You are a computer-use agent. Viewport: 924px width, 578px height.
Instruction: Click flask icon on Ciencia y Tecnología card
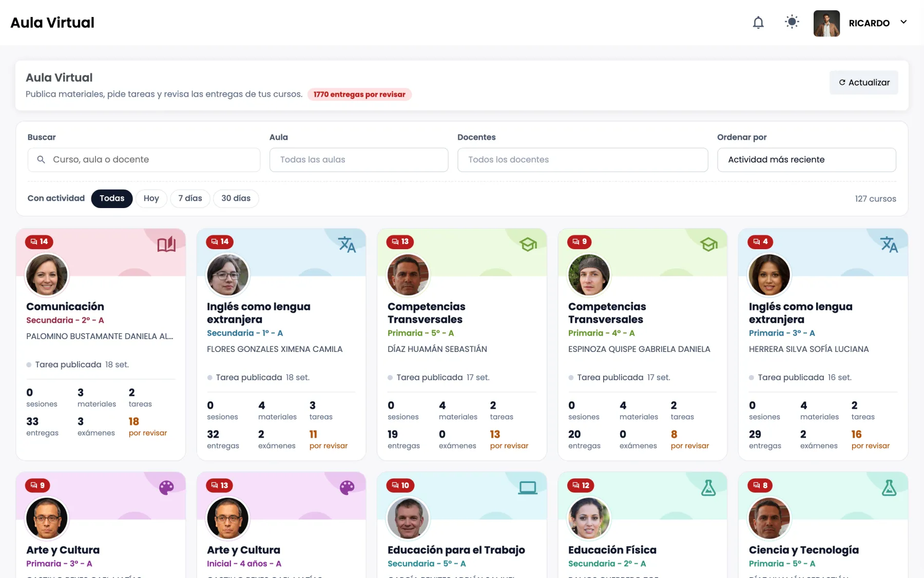tap(889, 488)
